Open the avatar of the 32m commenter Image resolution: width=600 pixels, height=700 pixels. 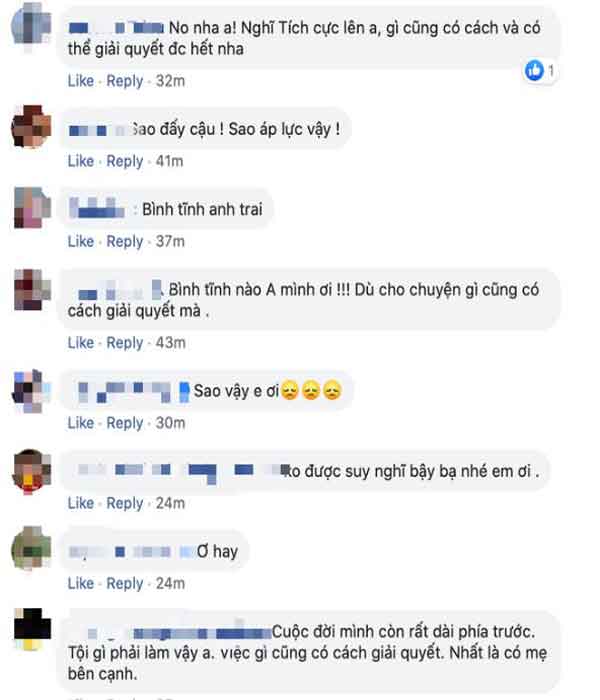tap(31, 25)
